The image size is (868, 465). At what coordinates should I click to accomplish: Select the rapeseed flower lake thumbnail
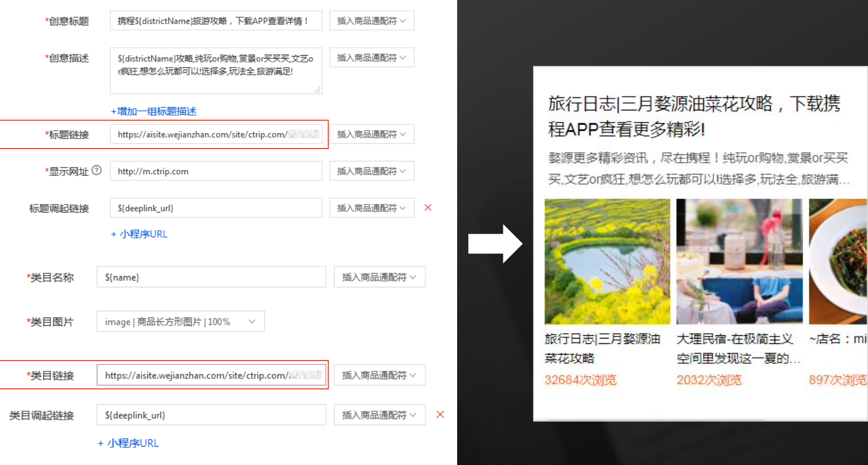point(607,262)
